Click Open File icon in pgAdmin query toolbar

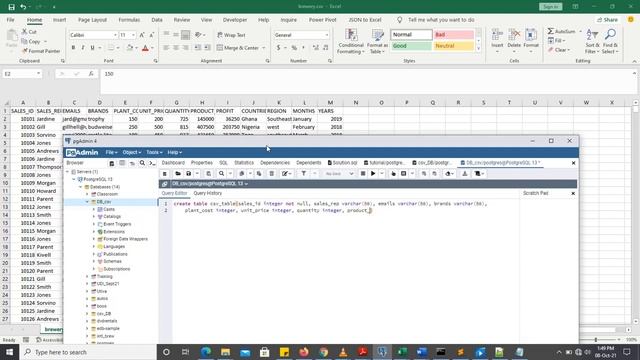178,173
